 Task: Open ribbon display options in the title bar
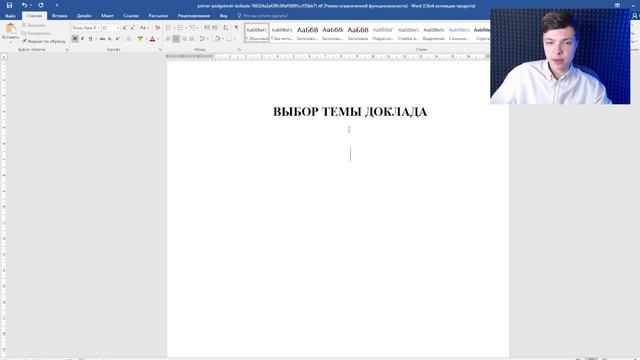point(617,5)
